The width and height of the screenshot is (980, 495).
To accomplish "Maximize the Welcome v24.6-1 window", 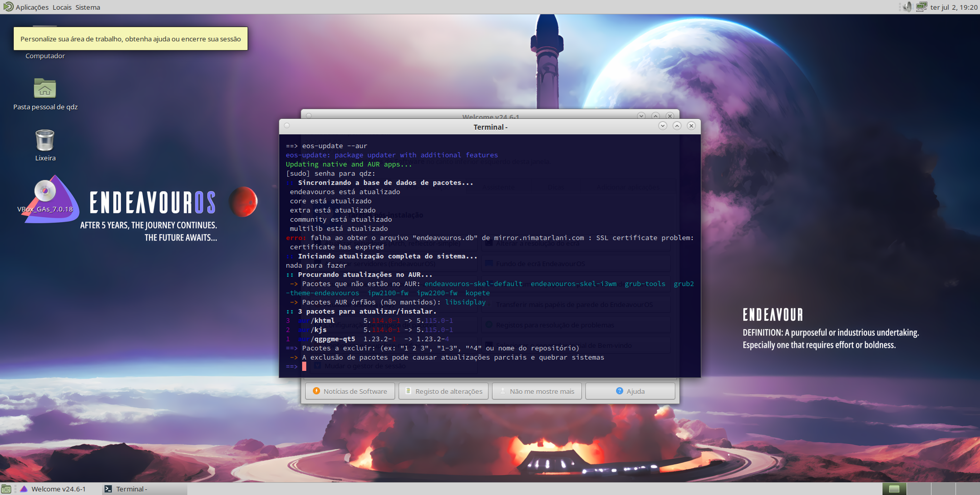I will [x=656, y=116].
